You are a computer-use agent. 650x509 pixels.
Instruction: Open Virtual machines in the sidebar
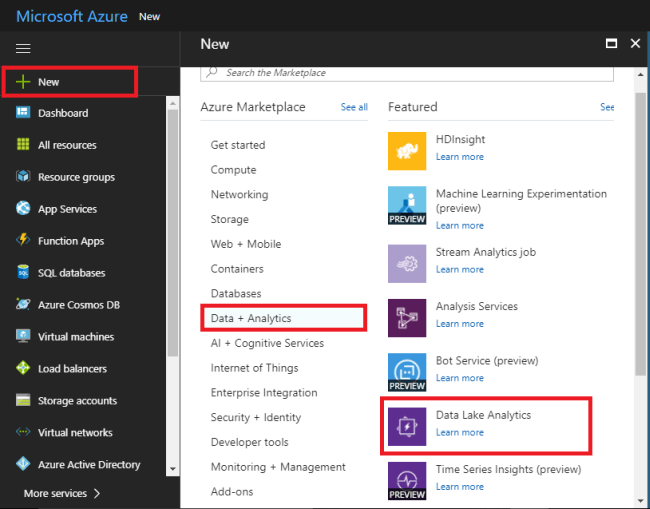[75, 337]
